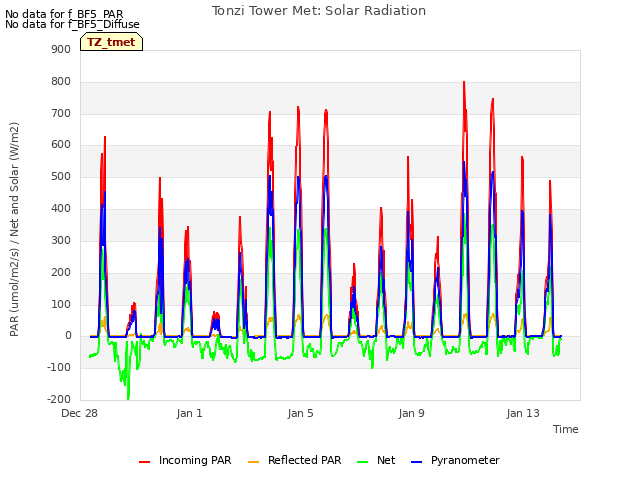
Task: Click the 'No data for f_BF5_PAR' message
Action: 64,14
